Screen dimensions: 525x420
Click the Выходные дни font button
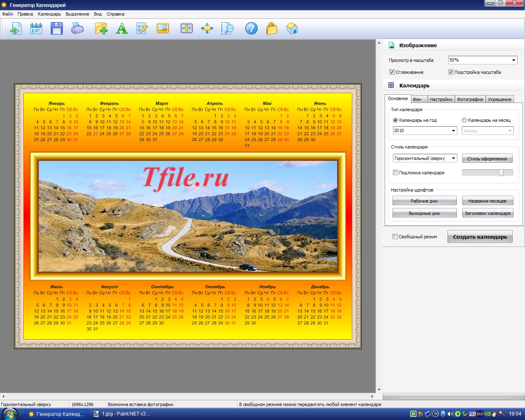click(425, 213)
